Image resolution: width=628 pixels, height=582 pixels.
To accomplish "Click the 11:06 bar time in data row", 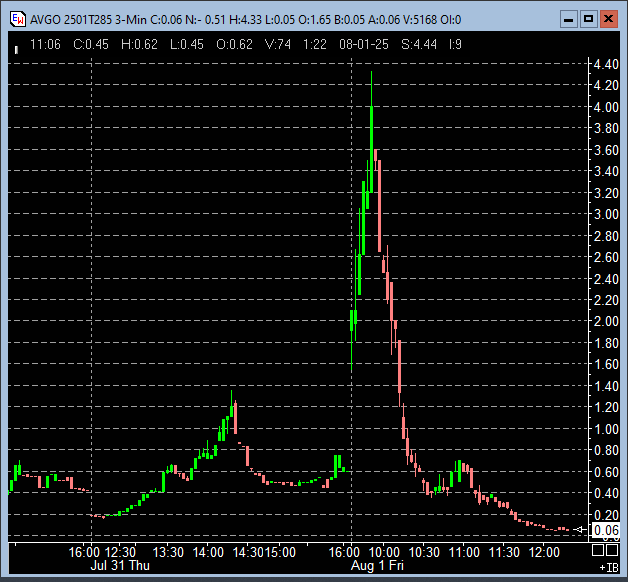I will 45,44.
